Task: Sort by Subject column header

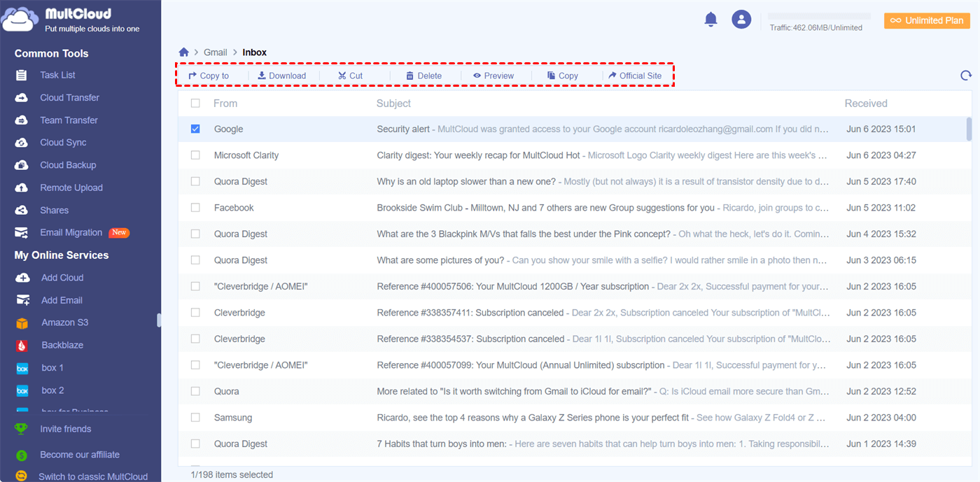Action: click(393, 103)
